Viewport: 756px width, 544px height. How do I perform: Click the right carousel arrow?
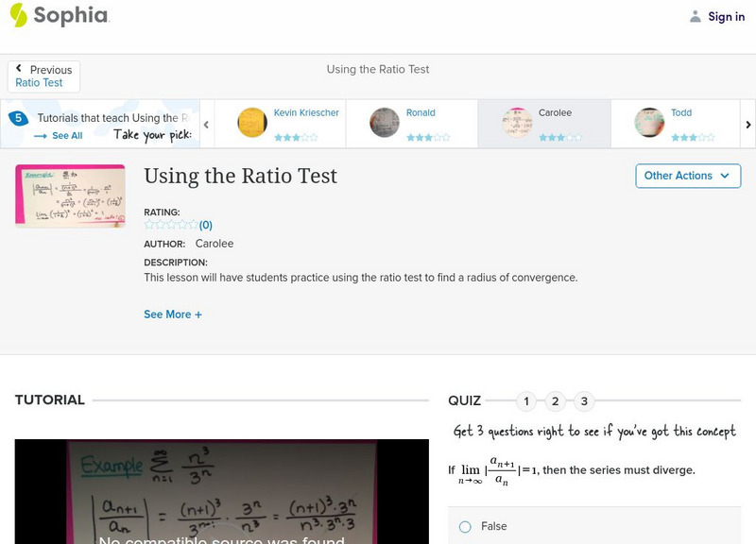click(747, 123)
